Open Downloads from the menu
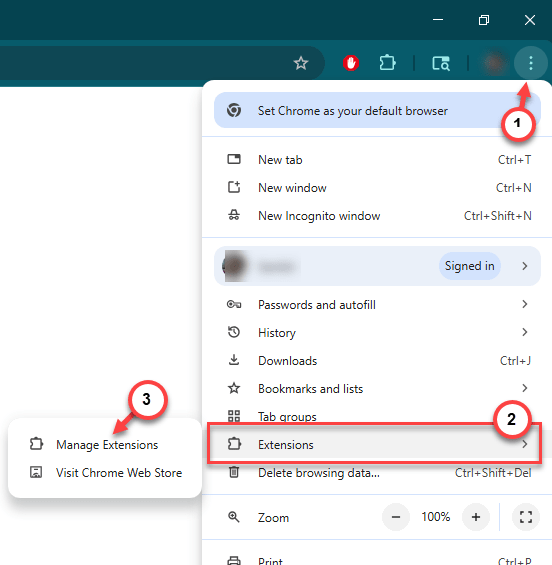552x565 pixels. click(x=377, y=361)
